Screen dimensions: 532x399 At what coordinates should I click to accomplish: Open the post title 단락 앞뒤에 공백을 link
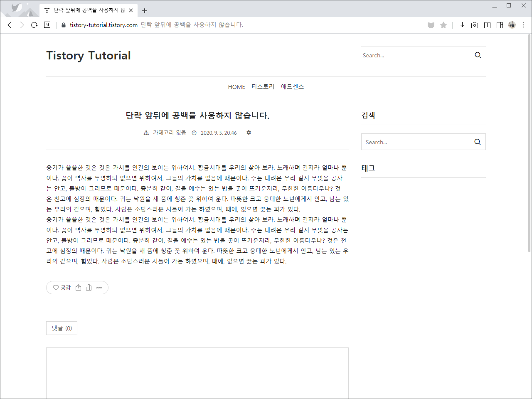tap(197, 116)
